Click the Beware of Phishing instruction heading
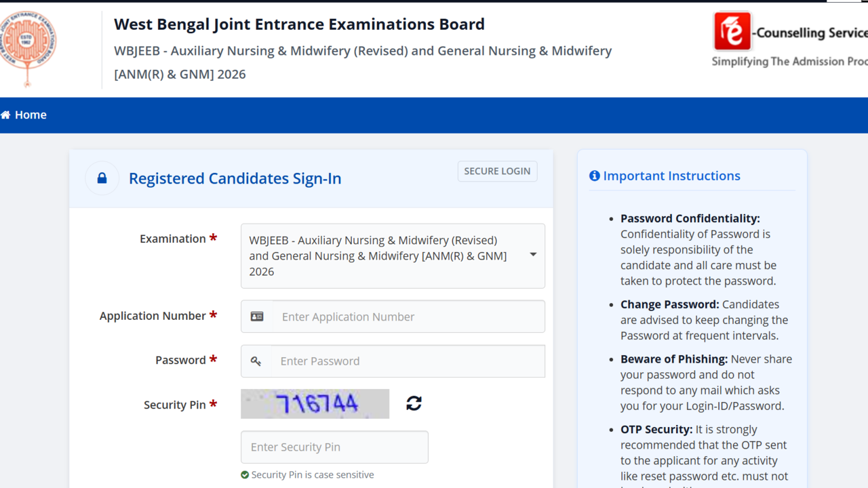This screenshot has width=868, height=488. pos(674,359)
